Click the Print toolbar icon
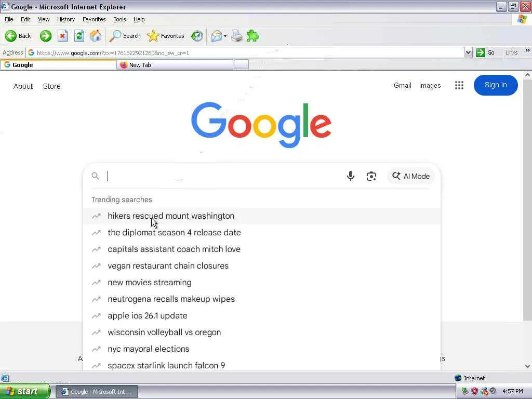This screenshot has height=399, width=532. click(x=237, y=36)
